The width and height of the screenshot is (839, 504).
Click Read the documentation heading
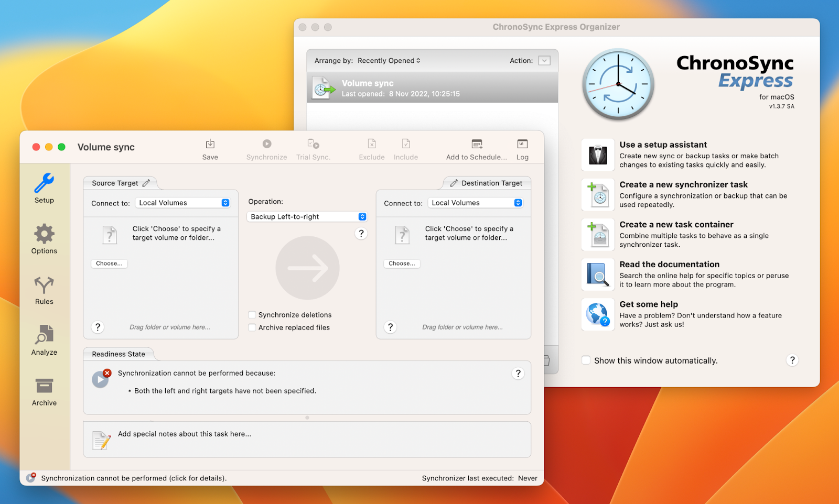pos(670,264)
